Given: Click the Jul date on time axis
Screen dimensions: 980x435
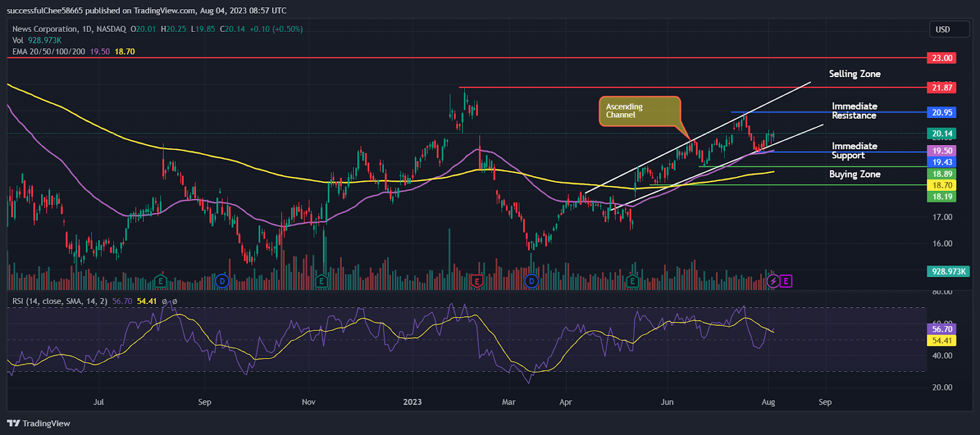Looking at the screenshot, I should tap(99, 402).
